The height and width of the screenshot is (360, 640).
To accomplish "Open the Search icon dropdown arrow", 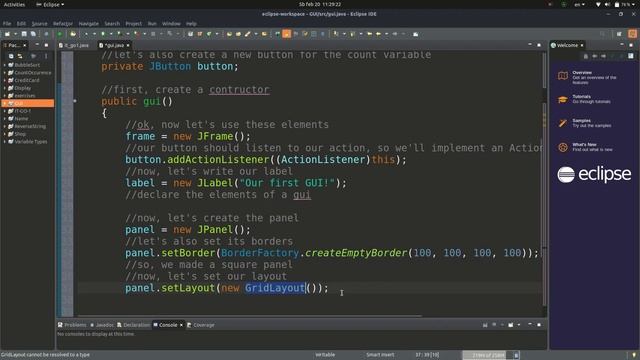I will pos(256,34).
